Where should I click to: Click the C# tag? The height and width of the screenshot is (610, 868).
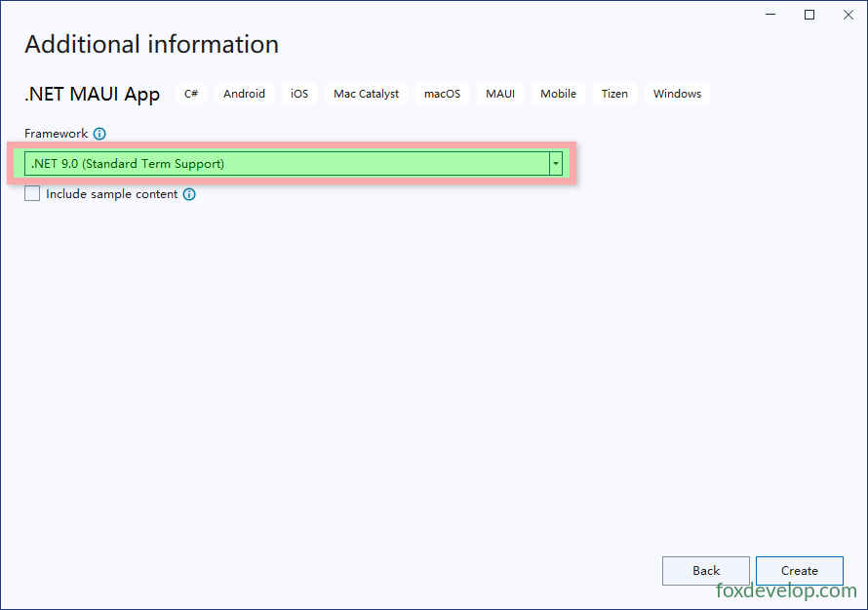[191, 94]
